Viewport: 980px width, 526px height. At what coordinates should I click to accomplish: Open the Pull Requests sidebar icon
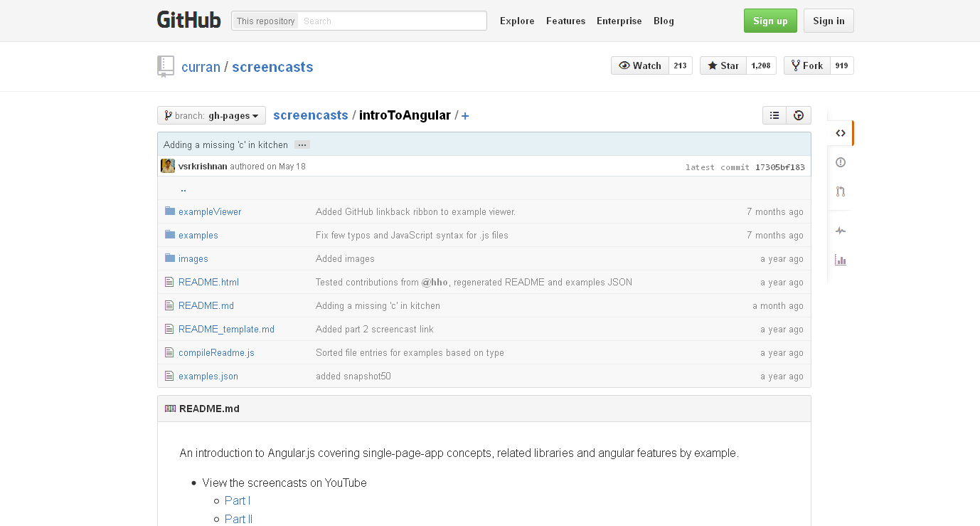click(x=841, y=191)
